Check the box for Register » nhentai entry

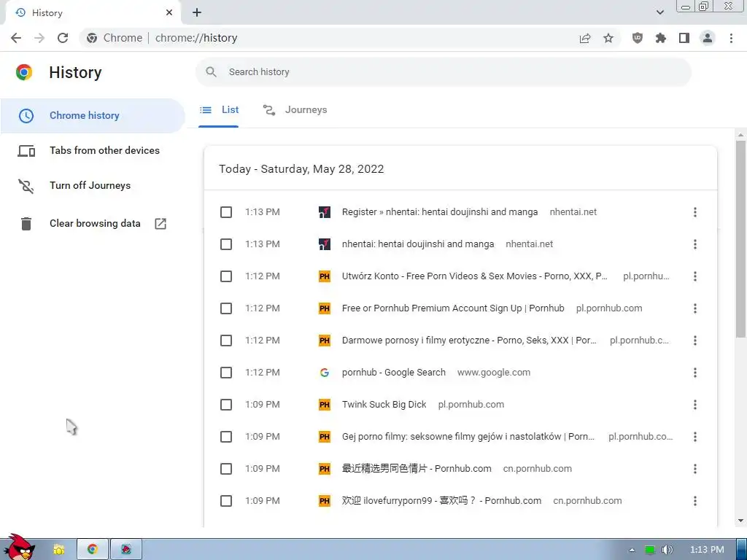pos(226,212)
